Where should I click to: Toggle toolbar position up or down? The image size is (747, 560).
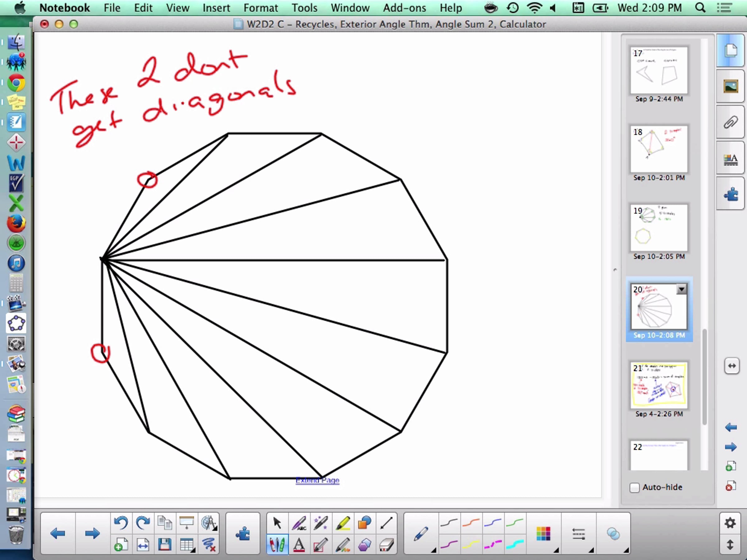(x=730, y=545)
